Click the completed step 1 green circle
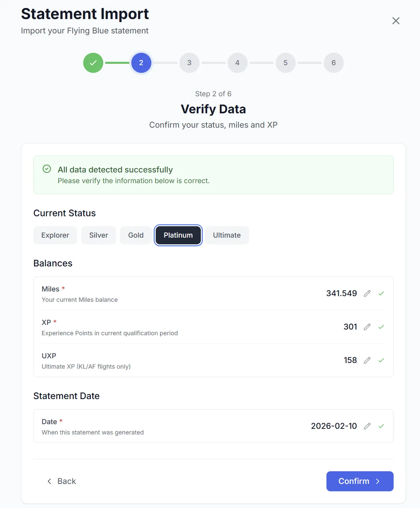 93,63
